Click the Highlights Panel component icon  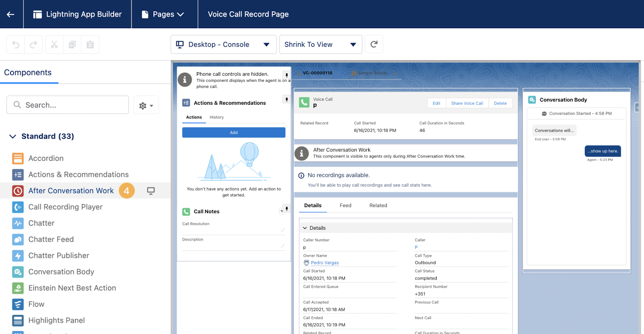pos(18,320)
